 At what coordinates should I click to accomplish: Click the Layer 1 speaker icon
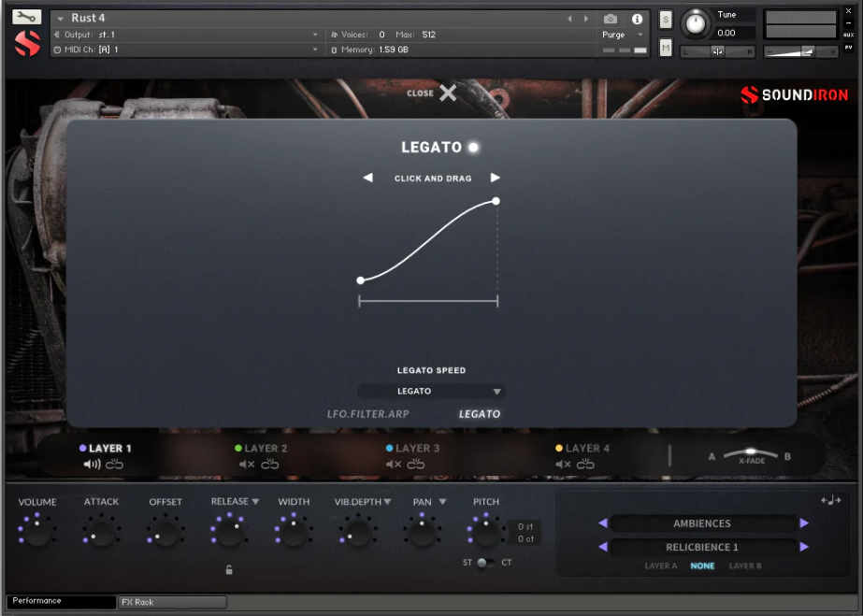pyautogui.click(x=92, y=465)
